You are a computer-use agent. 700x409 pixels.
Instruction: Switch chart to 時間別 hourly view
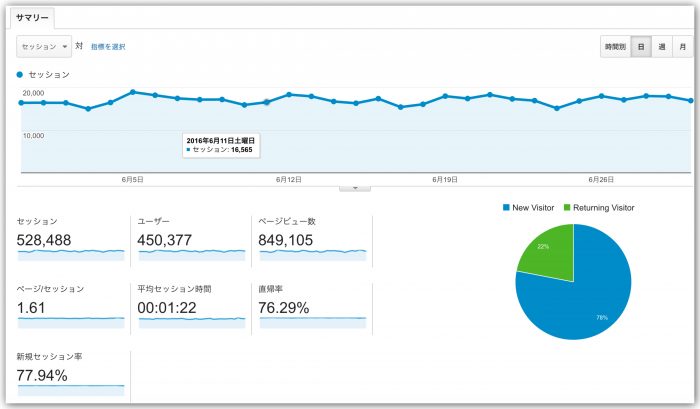pyautogui.click(x=614, y=46)
